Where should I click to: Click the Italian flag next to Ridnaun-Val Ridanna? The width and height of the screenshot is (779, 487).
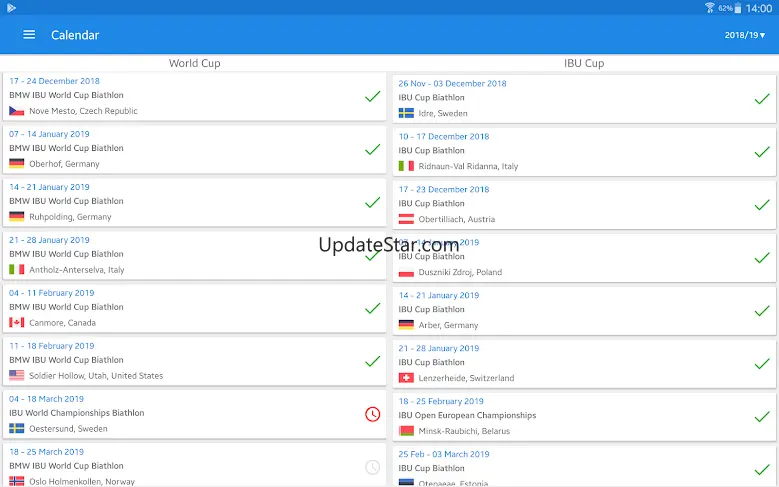[x=406, y=166]
